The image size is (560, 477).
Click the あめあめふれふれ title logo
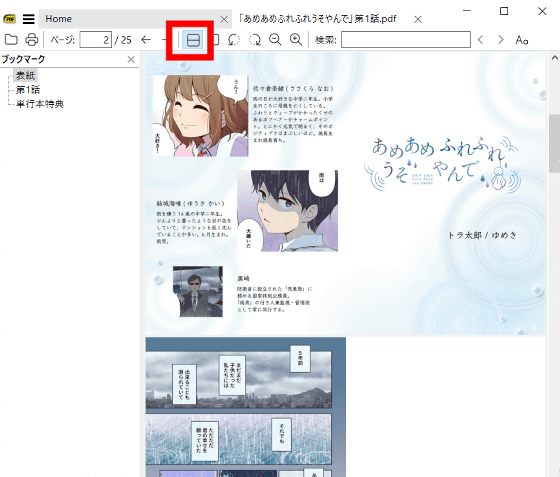click(442, 164)
